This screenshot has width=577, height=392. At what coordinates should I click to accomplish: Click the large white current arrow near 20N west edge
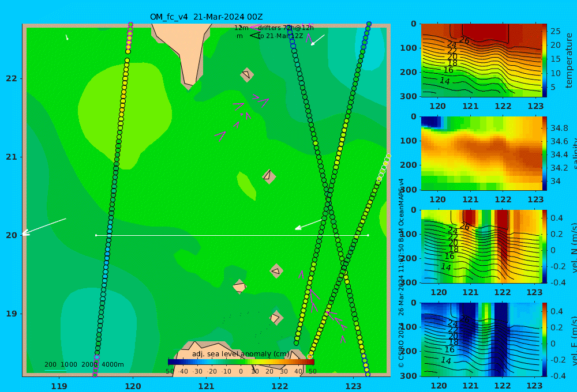click(x=43, y=227)
